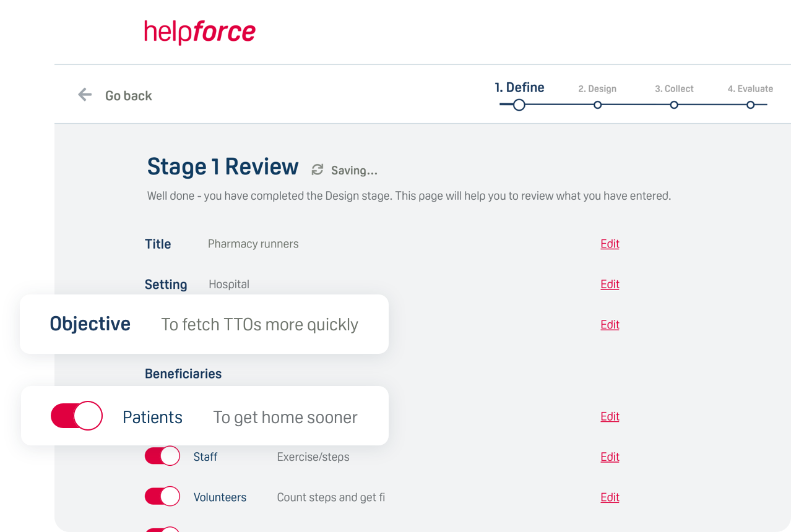The width and height of the screenshot is (791, 532).
Task: Click the Exercise/steps text
Action: [313, 457]
